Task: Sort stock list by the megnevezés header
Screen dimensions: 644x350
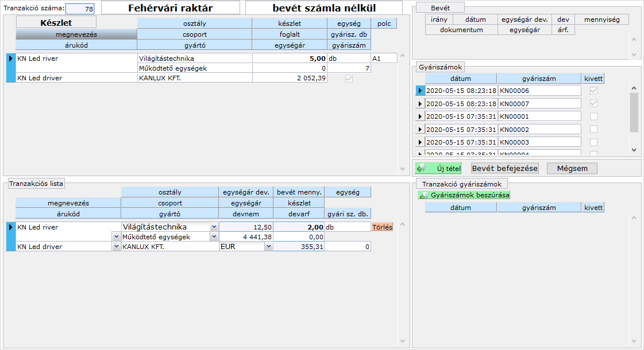Action: 76,34
